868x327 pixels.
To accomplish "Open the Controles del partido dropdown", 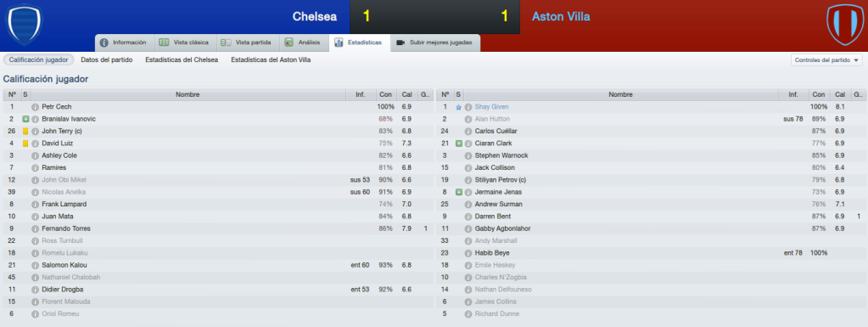I will click(x=826, y=59).
